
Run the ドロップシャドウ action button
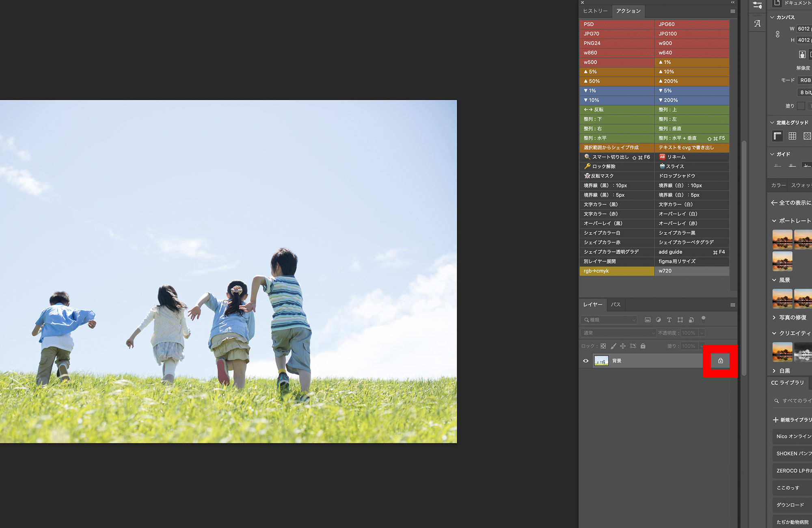click(x=692, y=176)
